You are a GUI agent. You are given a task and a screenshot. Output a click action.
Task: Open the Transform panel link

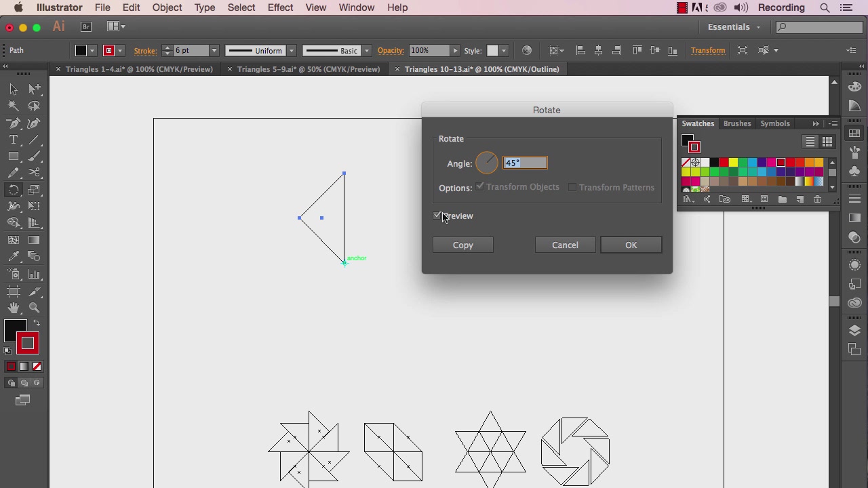tap(708, 51)
